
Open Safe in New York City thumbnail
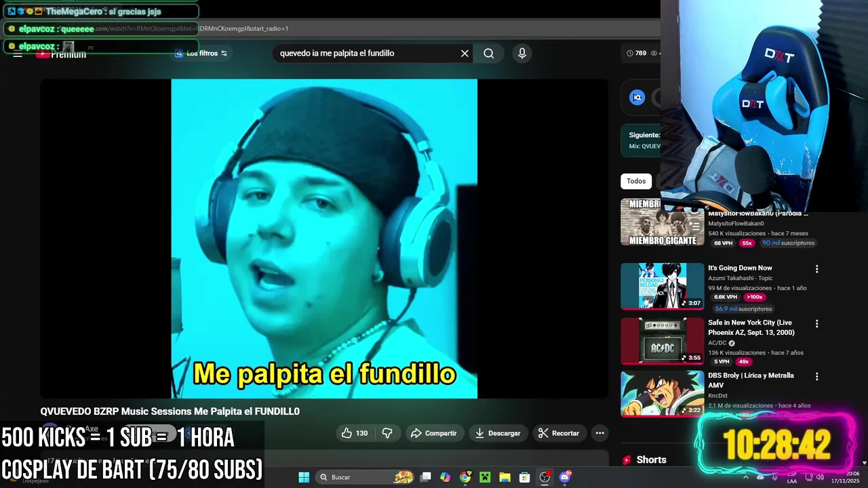pyautogui.click(x=663, y=341)
